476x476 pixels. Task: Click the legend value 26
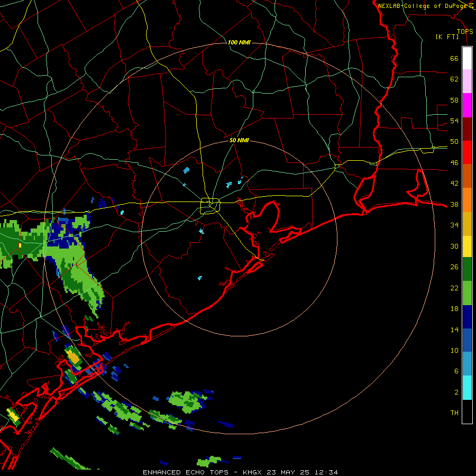tap(454, 267)
